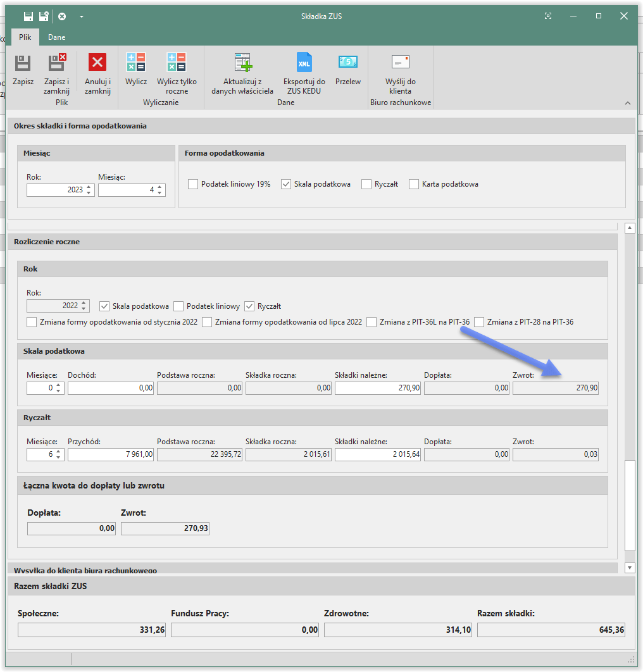This screenshot has width=643, height=672.
Task: Collapse the ribbon using the chevron
Action: 628,103
